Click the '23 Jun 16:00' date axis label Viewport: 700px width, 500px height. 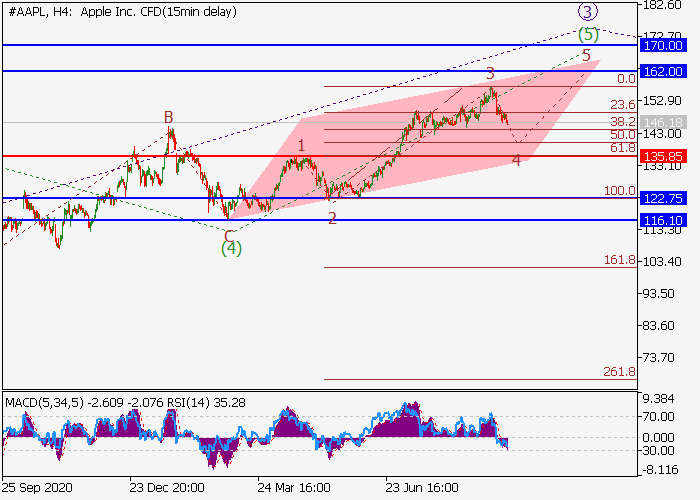(x=422, y=488)
